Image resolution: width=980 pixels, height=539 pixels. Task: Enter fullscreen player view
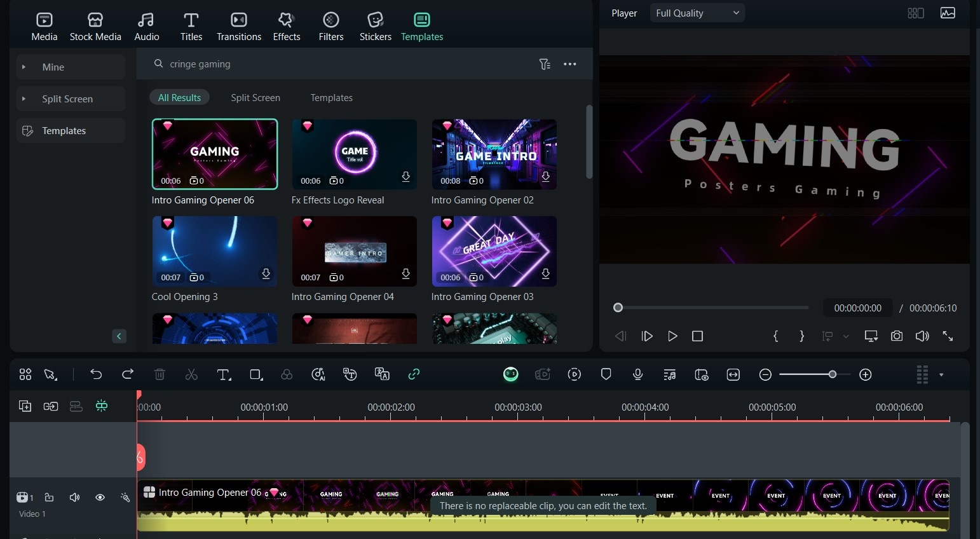948,336
